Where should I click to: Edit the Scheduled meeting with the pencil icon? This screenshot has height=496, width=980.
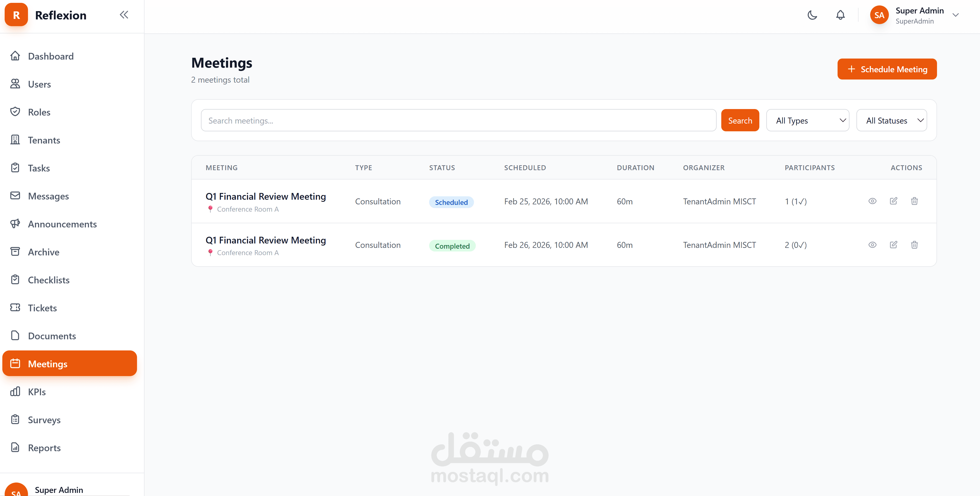[893, 201]
